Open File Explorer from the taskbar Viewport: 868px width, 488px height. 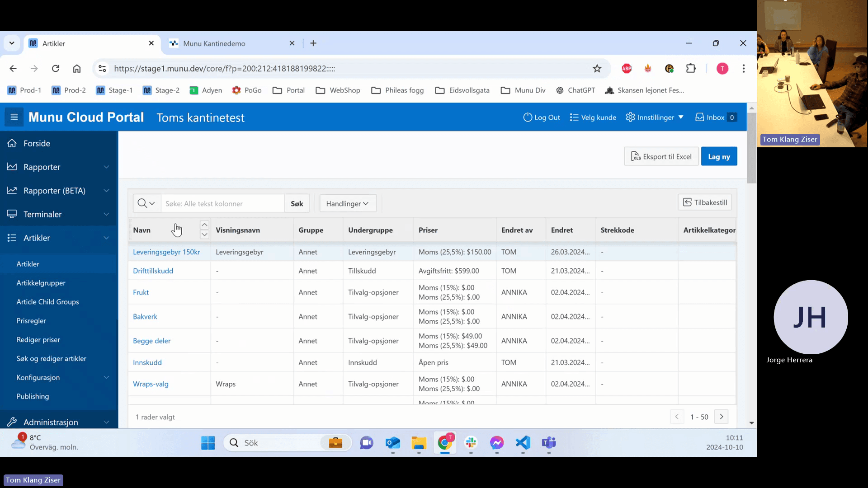tap(419, 443)
